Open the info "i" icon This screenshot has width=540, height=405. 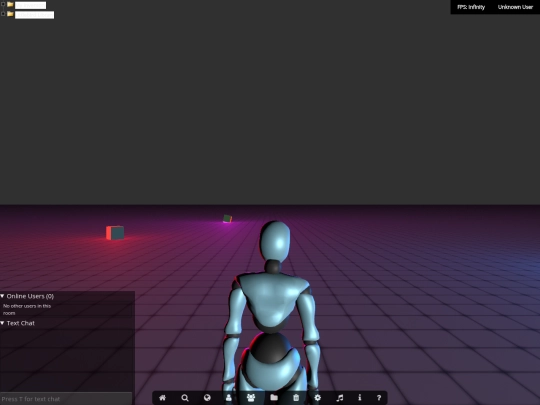click(360, 398)
